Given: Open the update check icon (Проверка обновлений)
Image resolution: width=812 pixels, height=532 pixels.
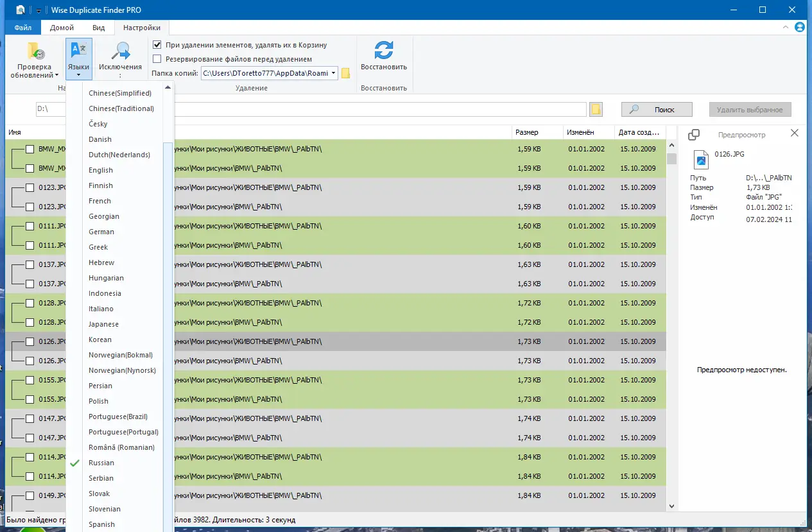Looking at the screenshot, I should pyautogui.click(x=35, y=51).
